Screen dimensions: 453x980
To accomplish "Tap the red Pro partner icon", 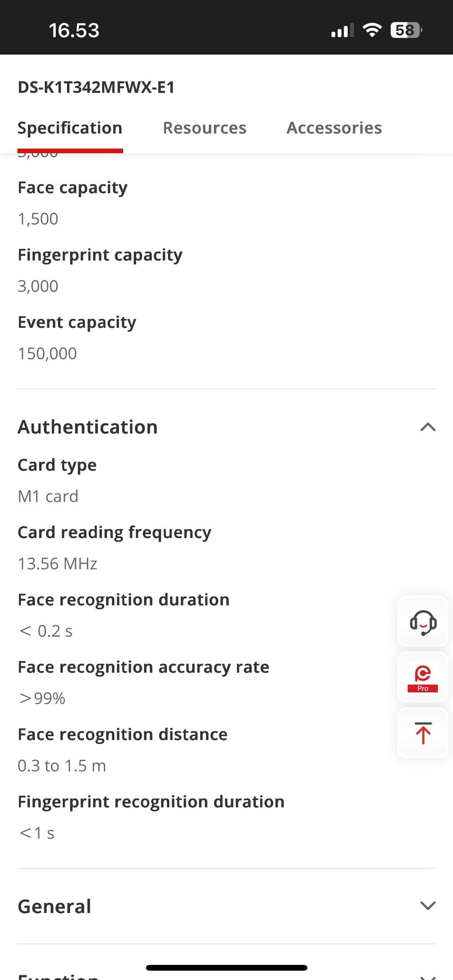I will coord(423,678).
